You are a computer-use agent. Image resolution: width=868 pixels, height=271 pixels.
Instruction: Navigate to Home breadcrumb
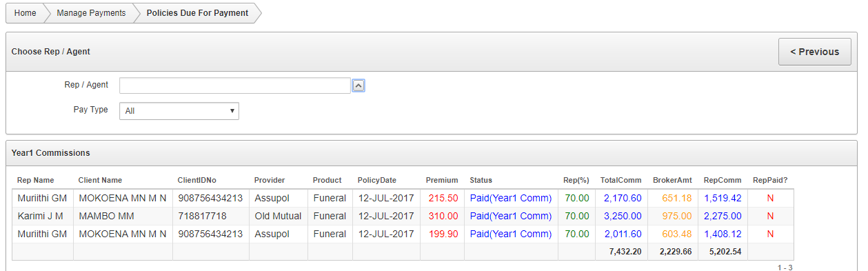point(25,13)
